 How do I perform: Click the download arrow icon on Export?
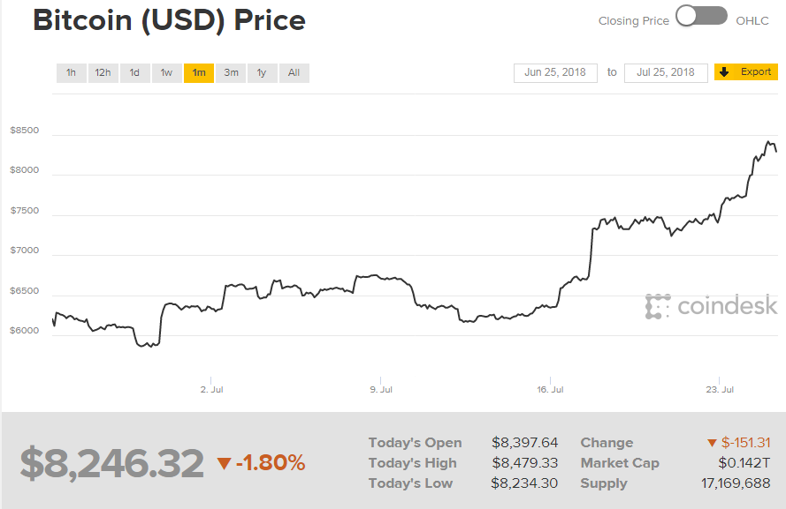tap(725, 72)
